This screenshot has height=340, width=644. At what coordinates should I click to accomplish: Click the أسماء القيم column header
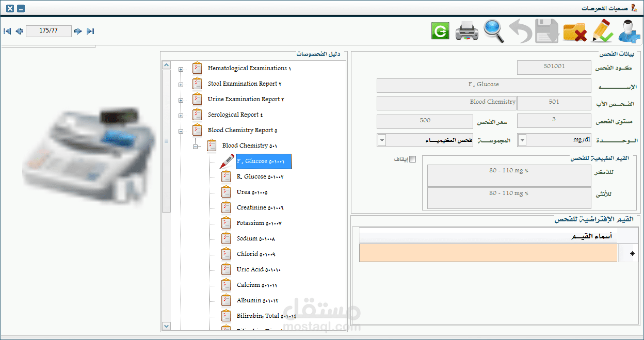(x=488, y=236)
